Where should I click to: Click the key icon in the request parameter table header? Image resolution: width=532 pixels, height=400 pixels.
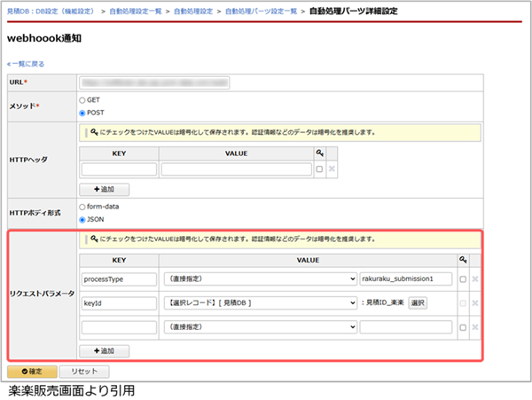(462, 260)
